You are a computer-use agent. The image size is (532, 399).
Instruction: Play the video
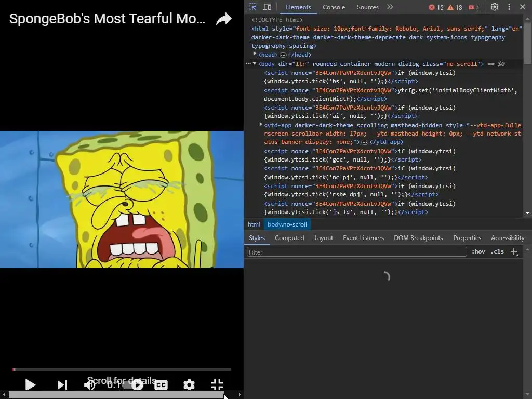pos(31,385)
